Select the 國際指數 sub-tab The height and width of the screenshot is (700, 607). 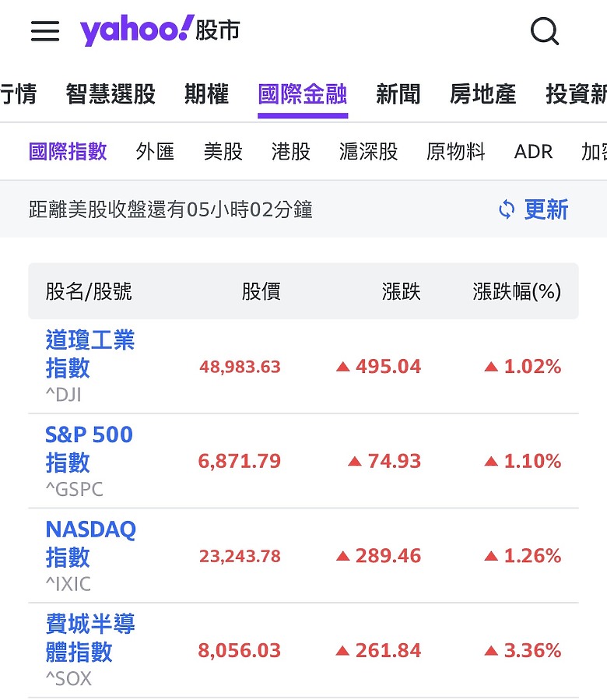(x=68, y=151)
